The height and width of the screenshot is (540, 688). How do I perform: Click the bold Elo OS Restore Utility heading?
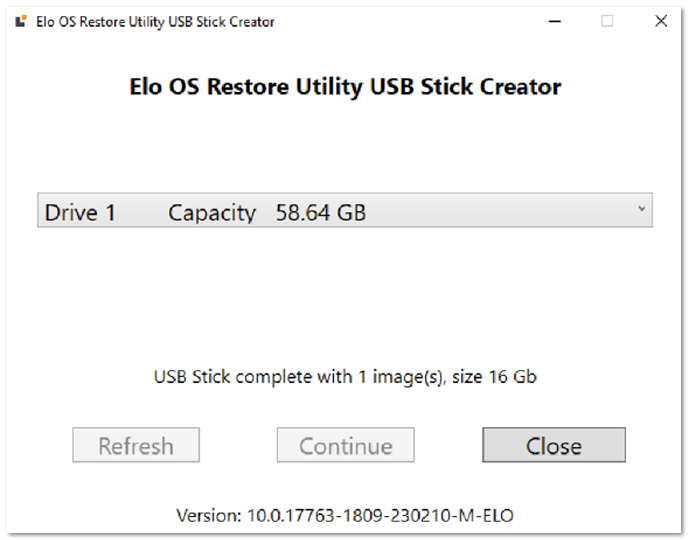[x=345, y=86]
